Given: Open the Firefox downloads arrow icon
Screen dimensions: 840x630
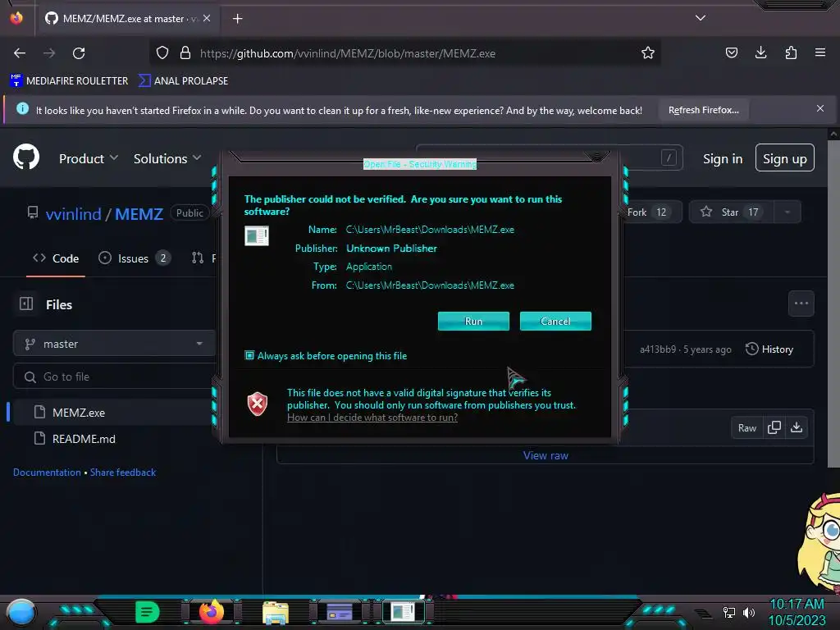Looking at the screenshot, I should (x=760, y=52).
